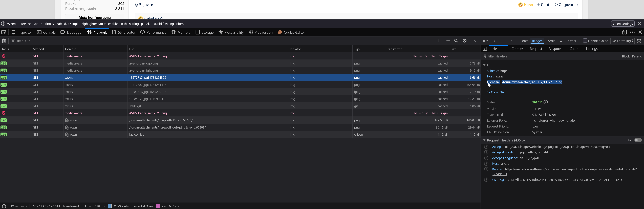Screen dimensions: 644x209
Task: Click the Moja konfiguracija button
Action: tap(95, 17)
